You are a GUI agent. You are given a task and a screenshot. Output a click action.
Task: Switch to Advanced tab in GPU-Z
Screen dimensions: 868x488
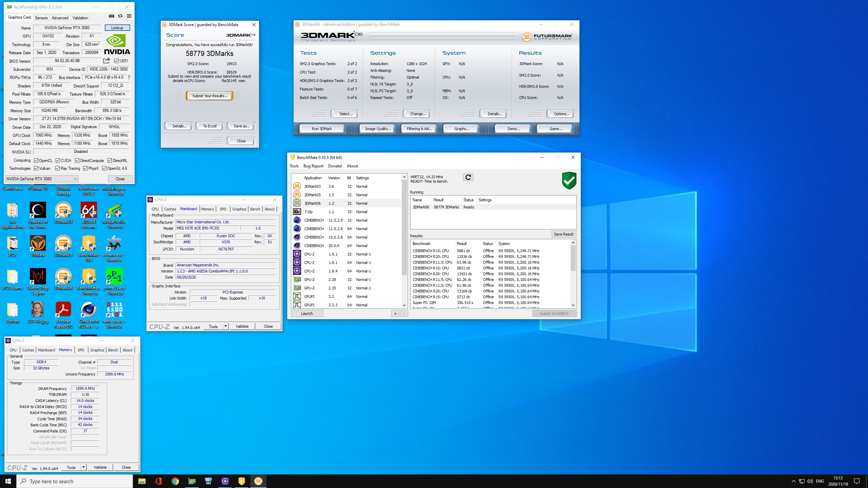[60, 18]
